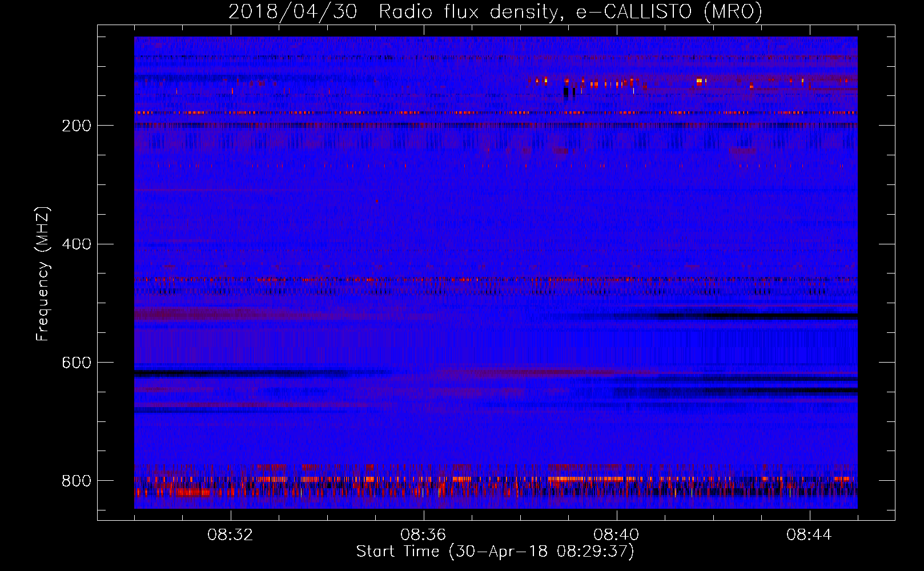Select the 08:32 time tick label
The width and height of the screenshot is (924, 571).
click(x=230, y=535)
